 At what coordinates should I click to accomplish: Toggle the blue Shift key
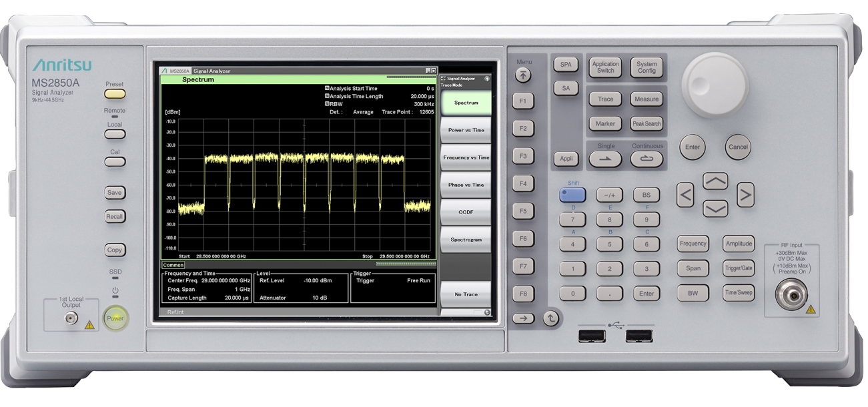click(572, 195)
